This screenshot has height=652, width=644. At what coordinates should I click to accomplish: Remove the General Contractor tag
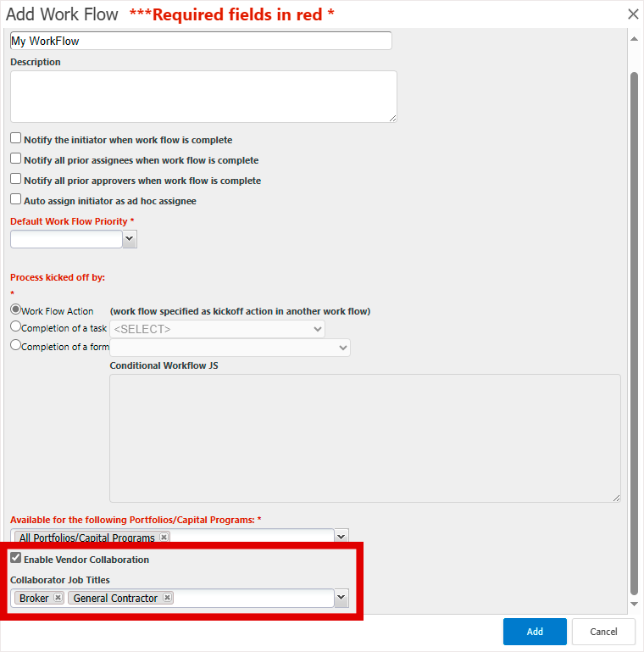[167, 598]
